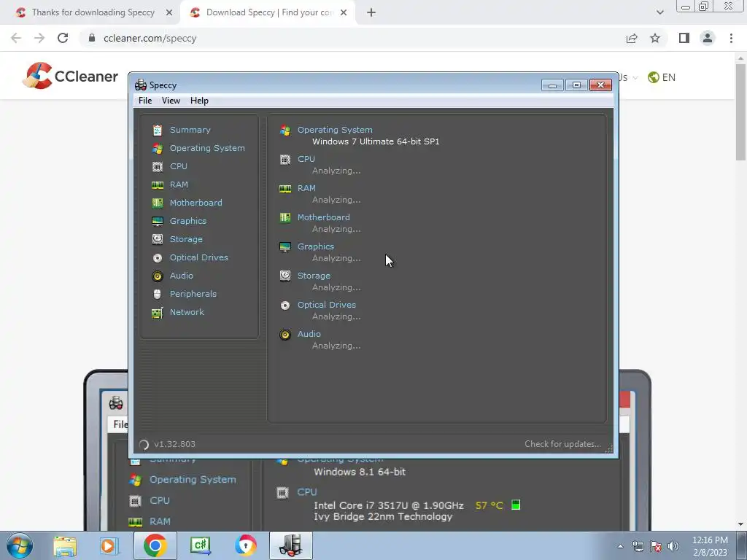Image resolution: width=747 pixels, height=560 pixels.
Task: Click Graphics icon in the summary panel
Action: [x=285, y=246]
